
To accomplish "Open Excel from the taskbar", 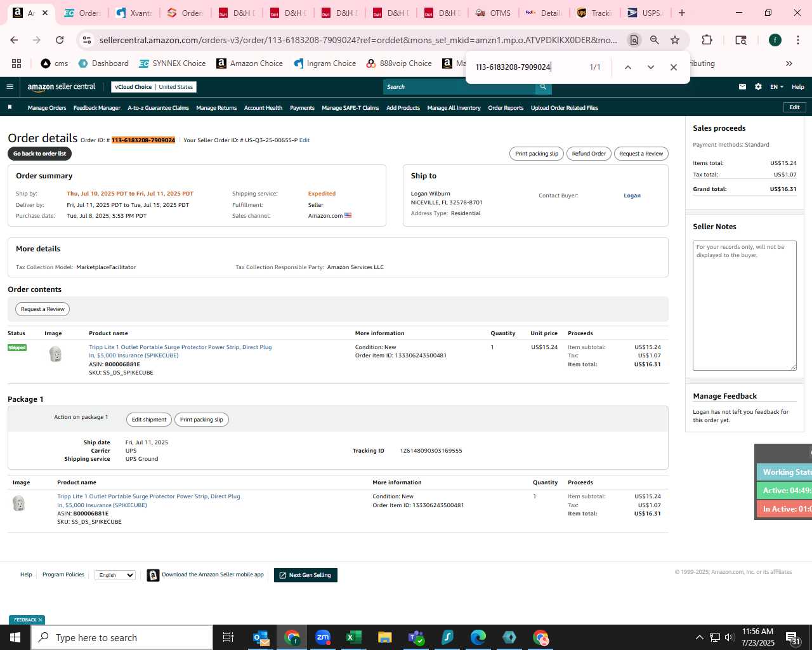I will click(354, 637).
